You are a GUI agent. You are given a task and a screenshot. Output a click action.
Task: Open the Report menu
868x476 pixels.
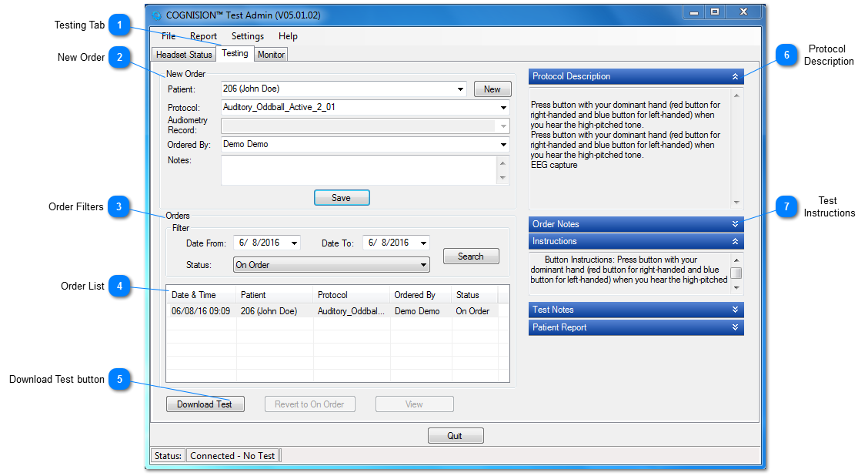click(x=203, y=36)
